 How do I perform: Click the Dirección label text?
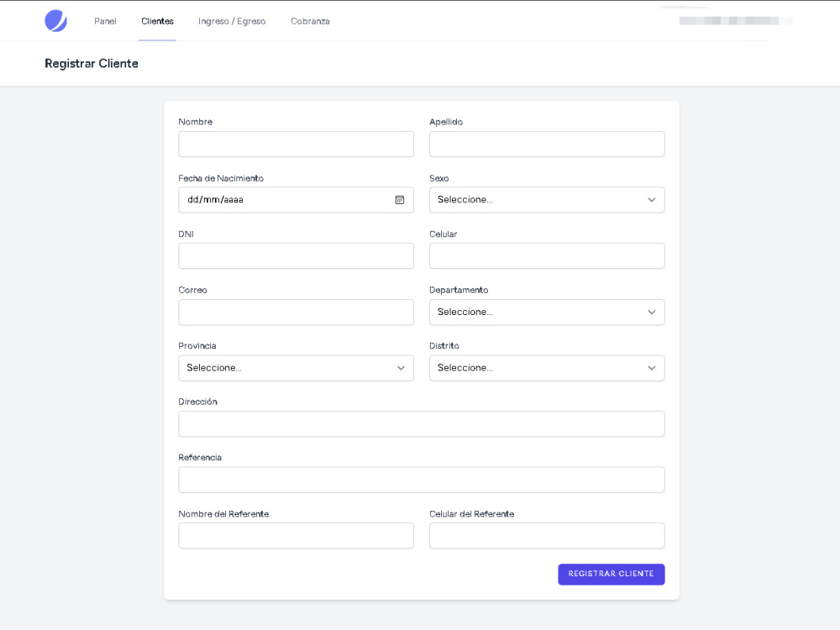click(x=197, y=402)
